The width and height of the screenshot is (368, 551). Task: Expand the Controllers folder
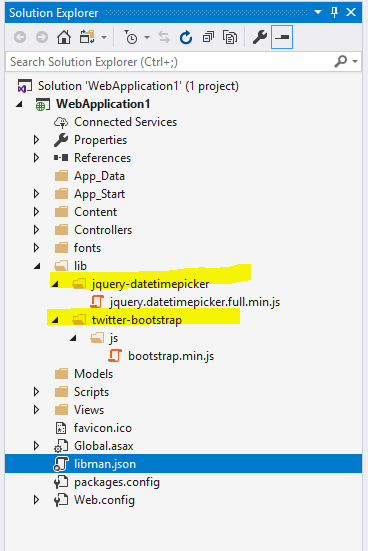[x=36, y=230]
